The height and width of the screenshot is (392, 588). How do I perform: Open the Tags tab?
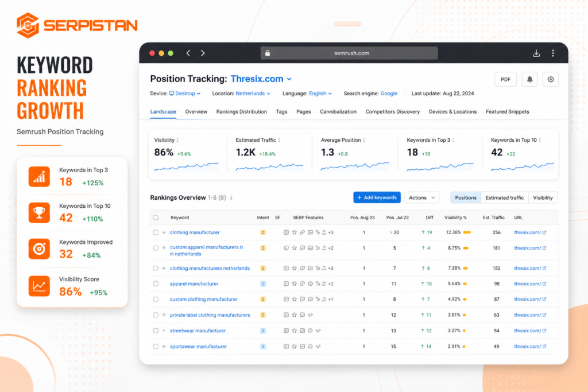tap(281, 112)
